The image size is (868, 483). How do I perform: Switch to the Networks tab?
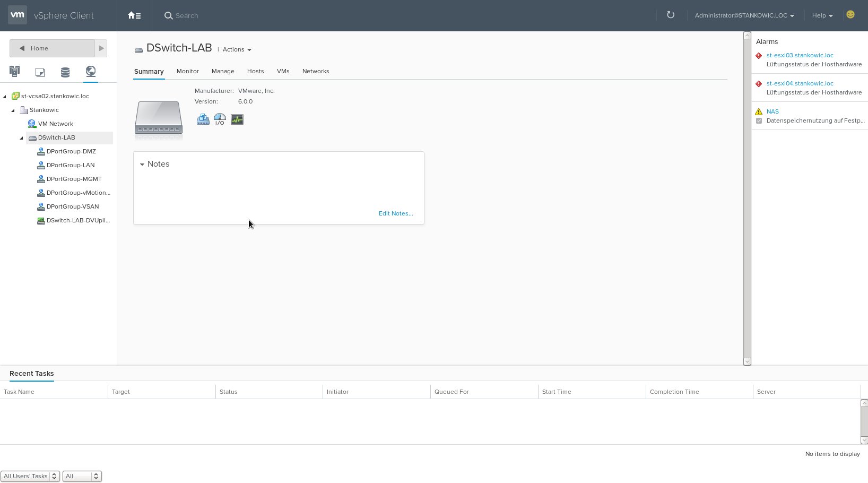tap(316, 71)
